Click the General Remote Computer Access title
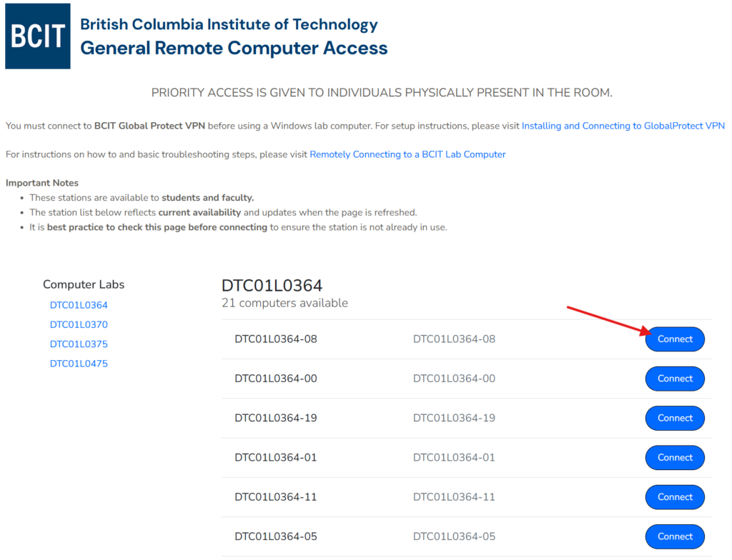Image resolution: width=732 pixels, height=560 pixels. pos(234,49)
